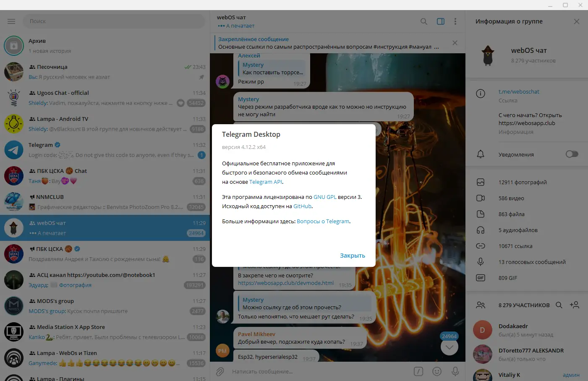The image size is (588, 381).
Task: Search group members with magnifier icon
Action: pos(559,305)
